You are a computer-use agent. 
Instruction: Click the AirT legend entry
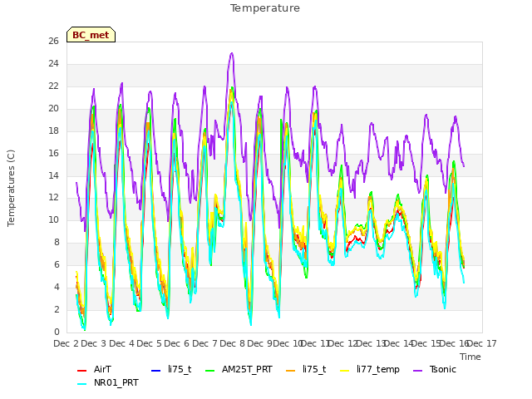tap(94, 369)
